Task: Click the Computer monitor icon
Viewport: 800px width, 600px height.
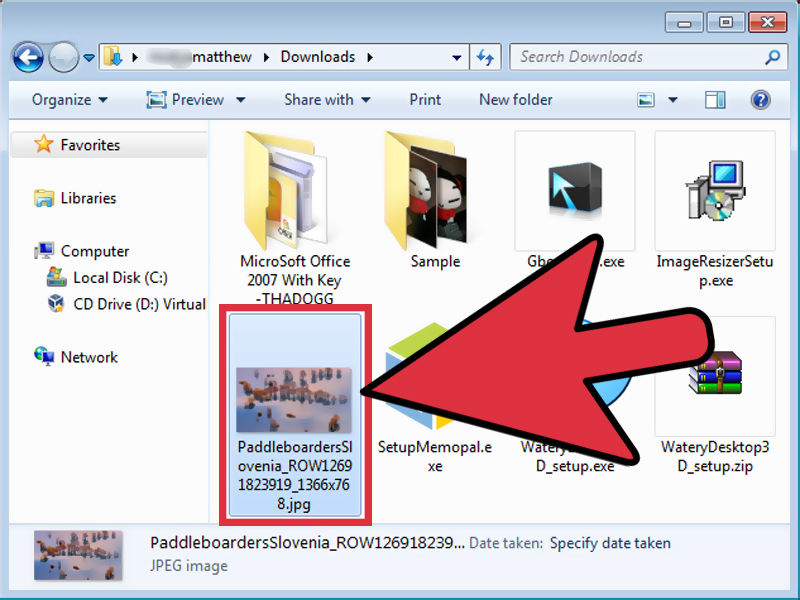Action: pyautogui.click(x=44, y=250)
